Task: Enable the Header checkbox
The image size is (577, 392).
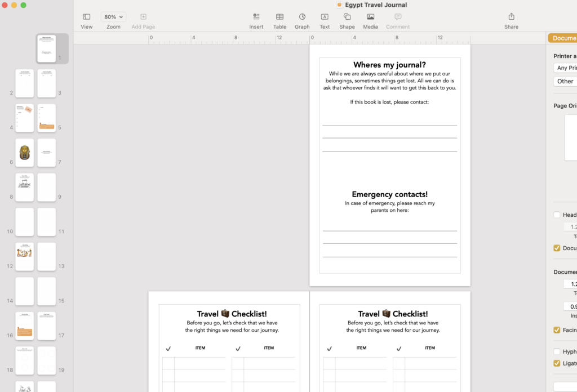Action: point(557,215)
